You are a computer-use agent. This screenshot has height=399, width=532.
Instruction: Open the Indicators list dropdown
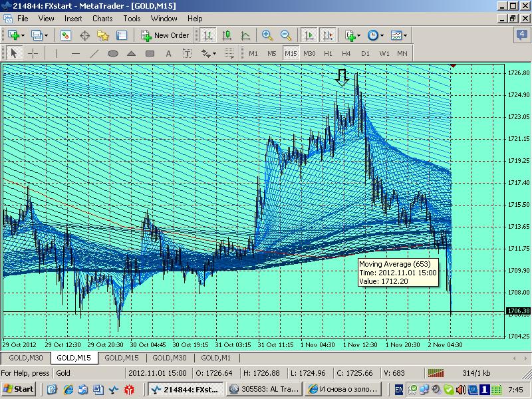click(358, 35)
